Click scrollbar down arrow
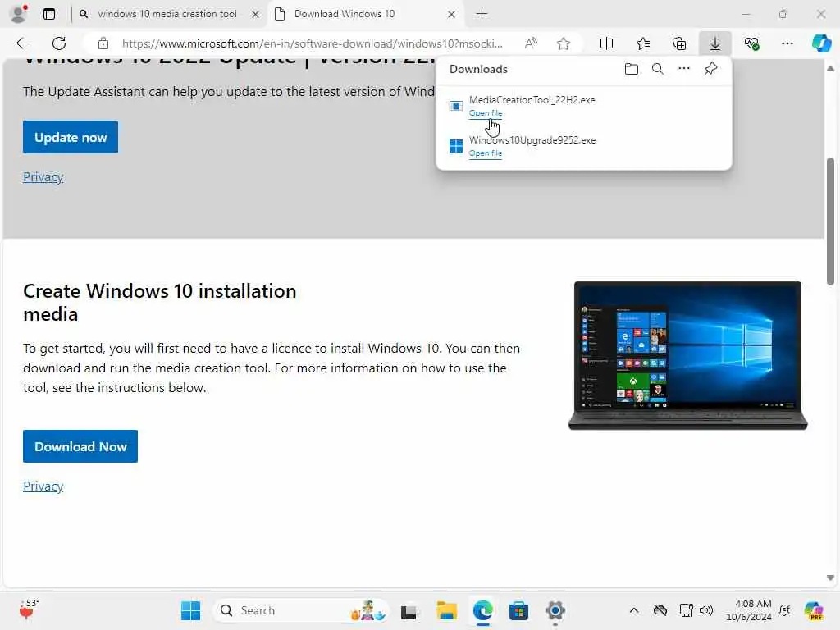 point(830,577)
